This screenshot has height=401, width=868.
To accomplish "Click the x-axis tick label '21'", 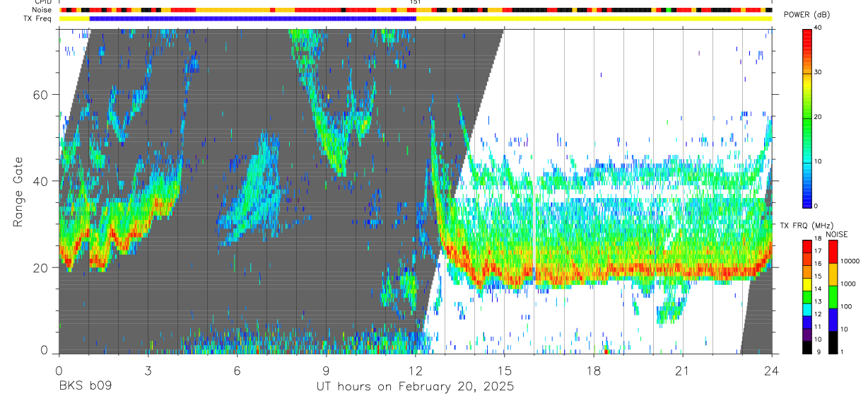I will tap(683, 371).
